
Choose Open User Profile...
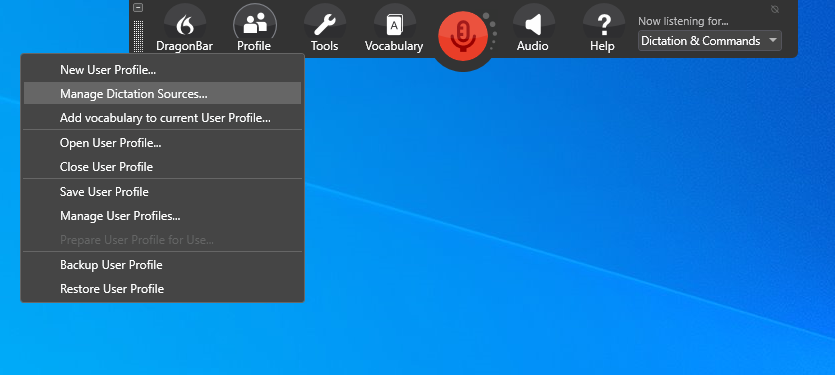tap(162, 143)
